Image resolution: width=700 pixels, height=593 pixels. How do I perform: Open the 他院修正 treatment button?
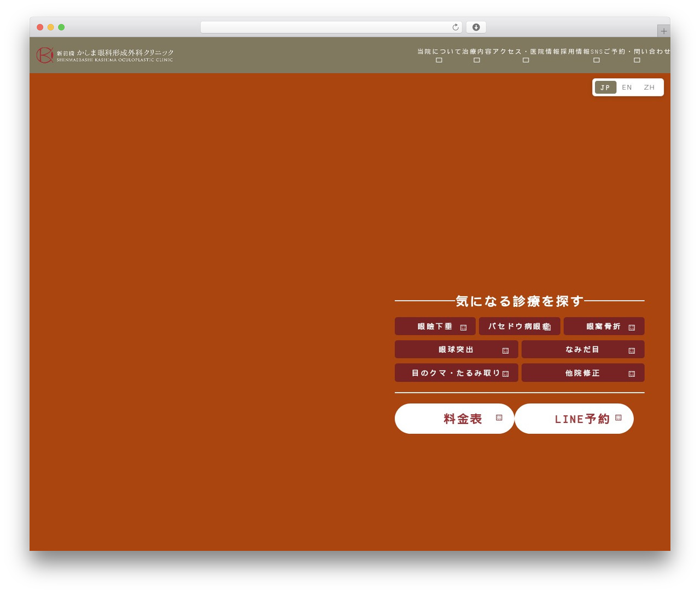pos(583,373)
